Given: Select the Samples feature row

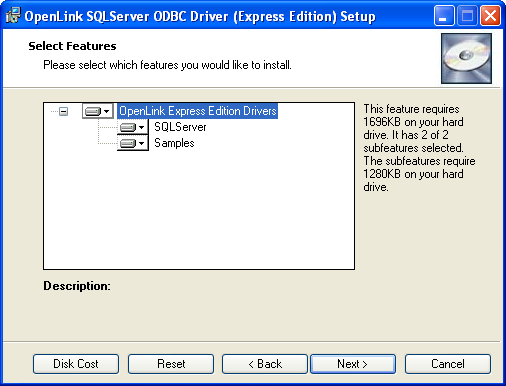Looking at the screenshot, I should click(x=174, y=143).
